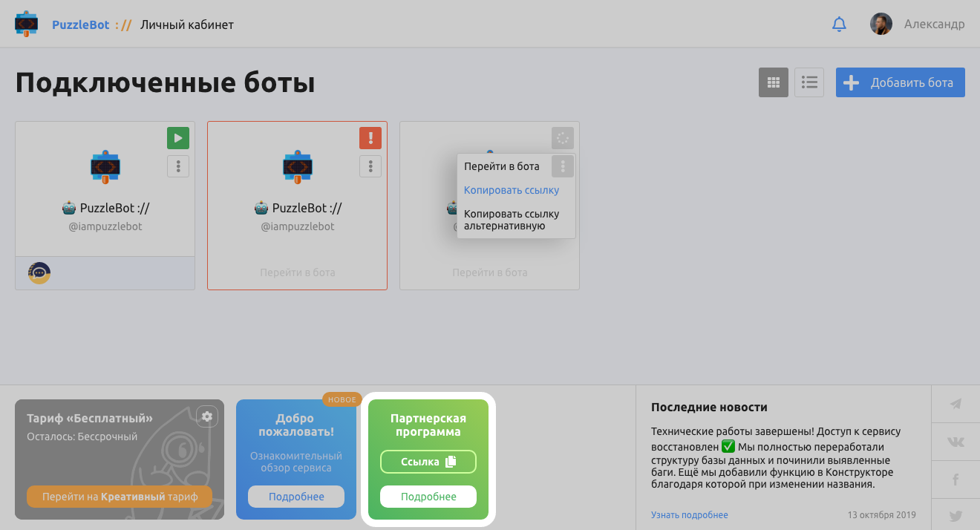This screenshot has width=980, height=530.
Task: Click the PuzzleBot logo in header
Action: (27, 24)
